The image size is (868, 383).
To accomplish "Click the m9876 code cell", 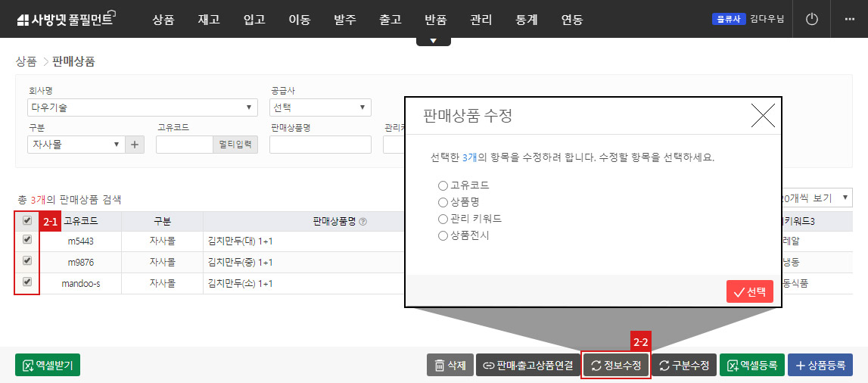I will click(x=81, y=263).
